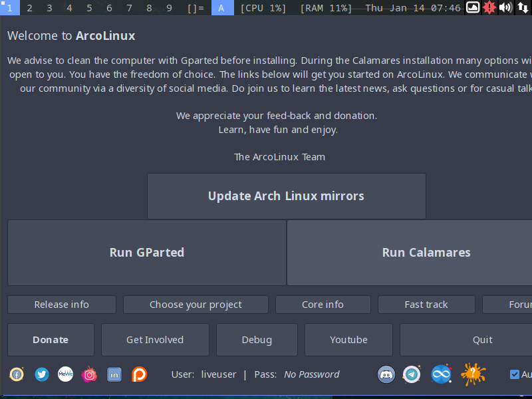Click Update Arch Linux mirrors button
This screenshot has height=399, width=532.
(x=287, y=196)
